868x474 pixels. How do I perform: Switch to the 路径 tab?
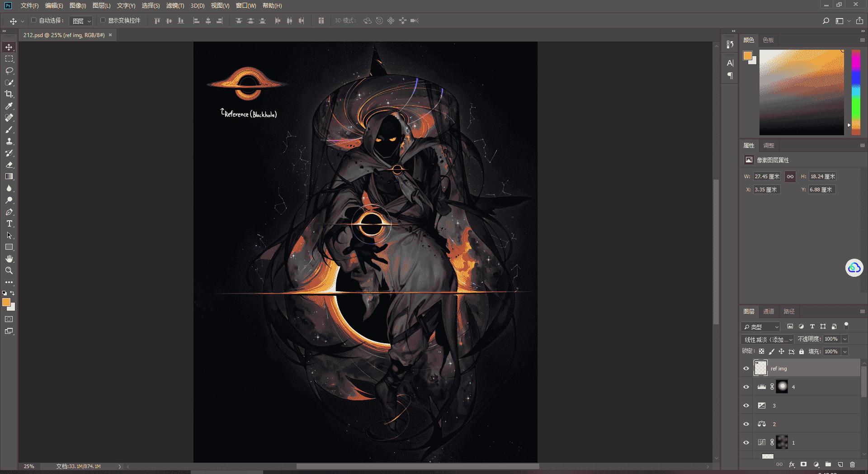[x=789, y=311]
